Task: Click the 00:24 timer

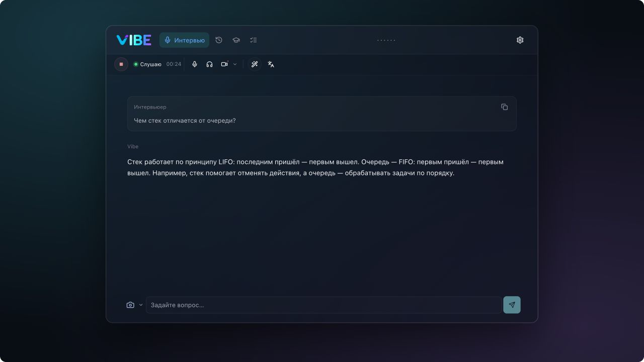Action: [174, 64]
